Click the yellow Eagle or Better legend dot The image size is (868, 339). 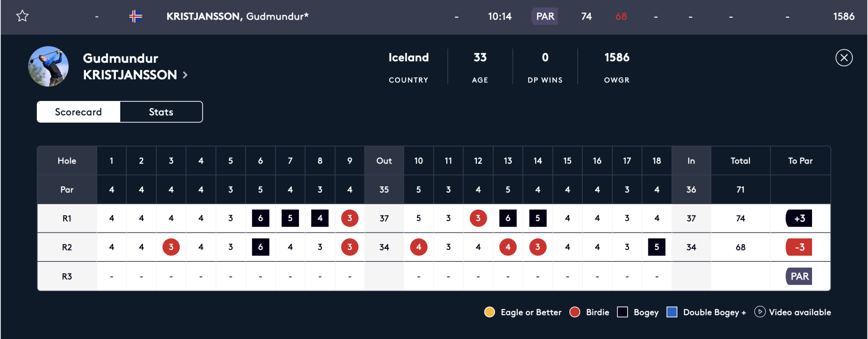[x=490, y=312]
